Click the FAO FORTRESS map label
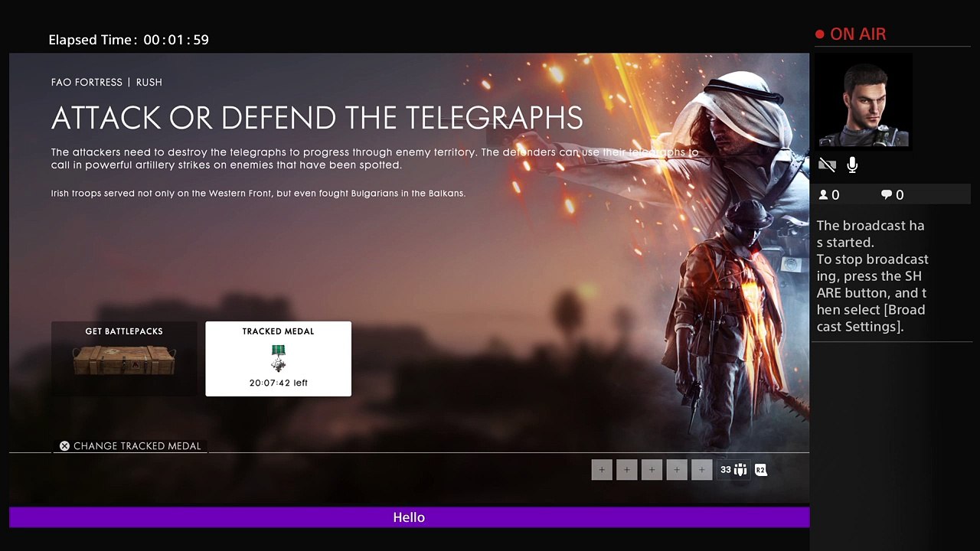Screen dimensions: 980x551 87,83
